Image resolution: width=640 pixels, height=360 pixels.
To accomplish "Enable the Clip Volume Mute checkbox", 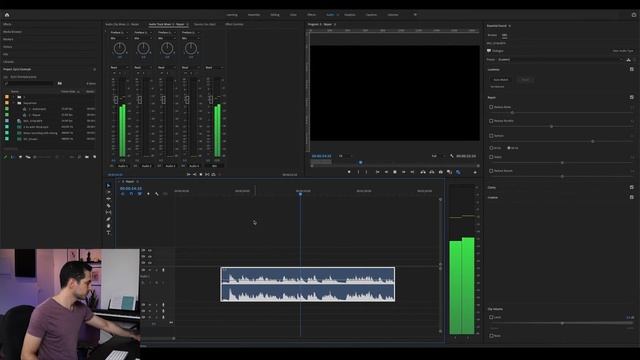I will click(x=491, y=336).
